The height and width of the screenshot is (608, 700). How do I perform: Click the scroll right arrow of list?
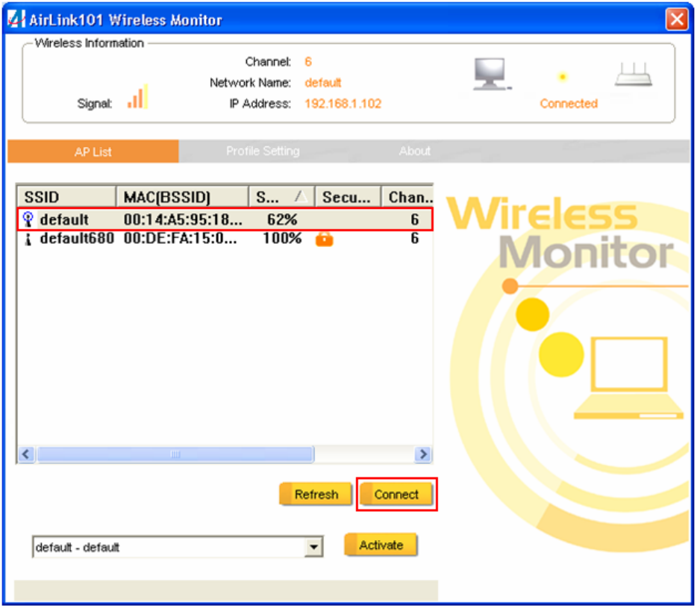[x=422, y=454]
